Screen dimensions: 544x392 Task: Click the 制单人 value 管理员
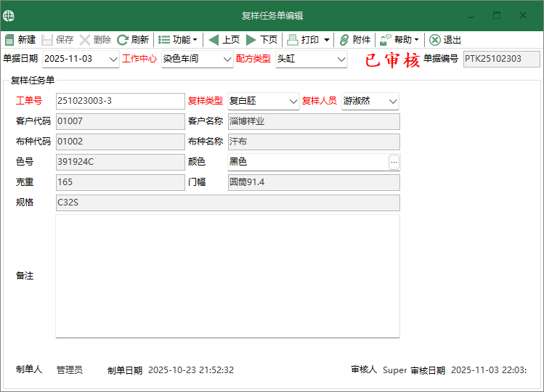70,370
